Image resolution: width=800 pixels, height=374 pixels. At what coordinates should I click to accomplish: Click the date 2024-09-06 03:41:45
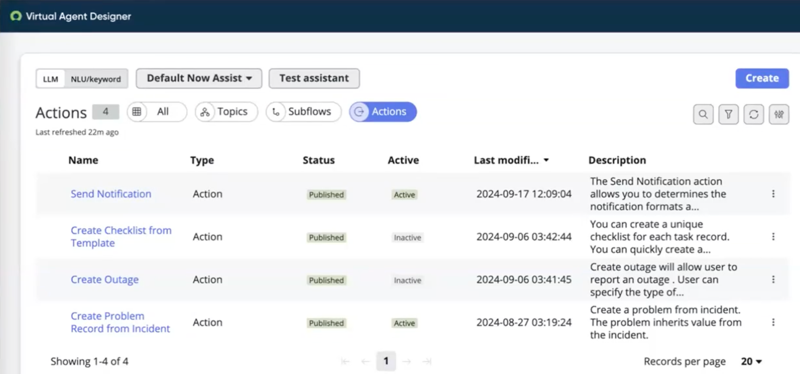coord(524,280)
